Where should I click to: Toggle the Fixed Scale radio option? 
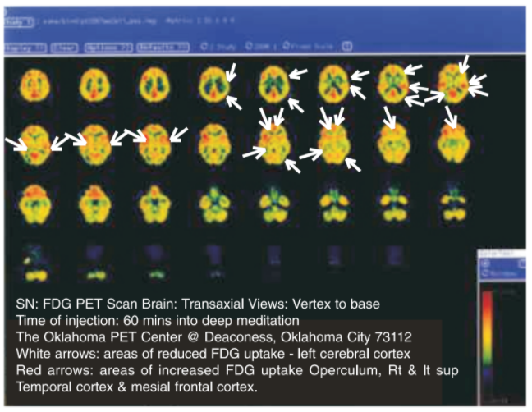pos(308,47)
